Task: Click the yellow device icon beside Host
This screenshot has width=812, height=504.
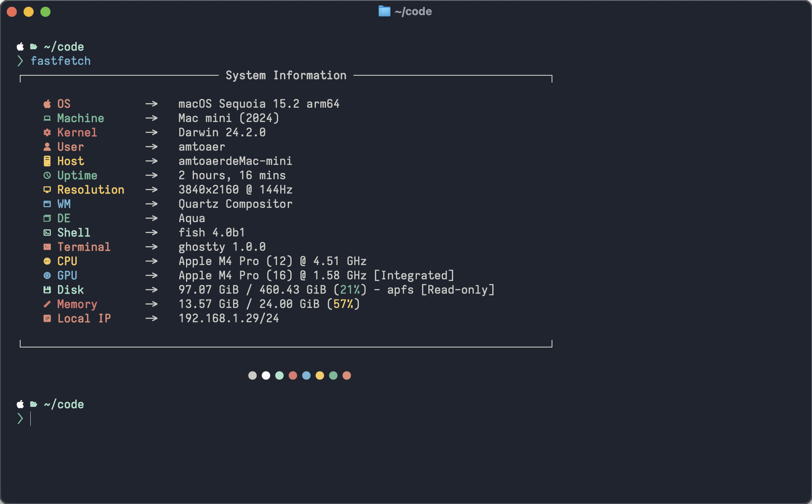Action: coord(47,161)
